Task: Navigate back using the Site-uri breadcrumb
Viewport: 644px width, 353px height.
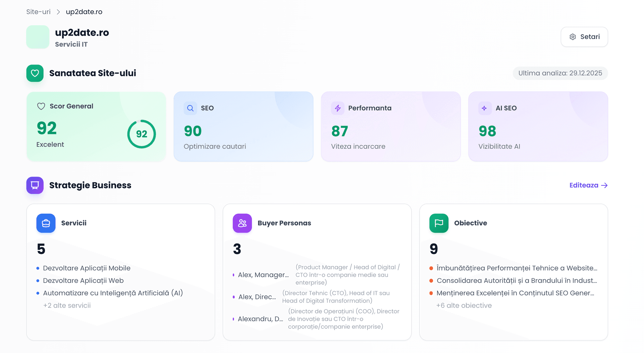Action: [38, 11]
